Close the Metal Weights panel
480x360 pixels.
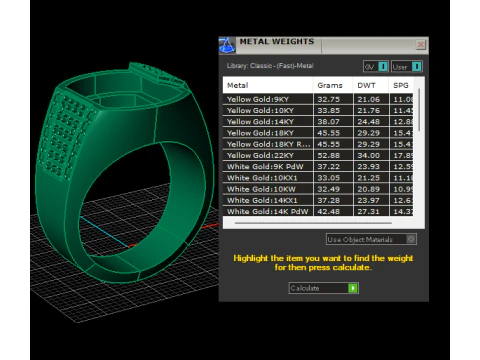(x=421, y=45)
